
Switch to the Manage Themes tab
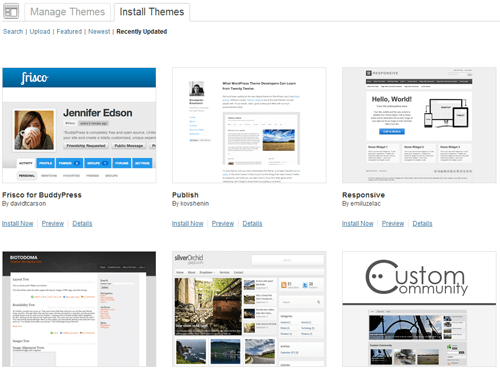coord(67,12)
